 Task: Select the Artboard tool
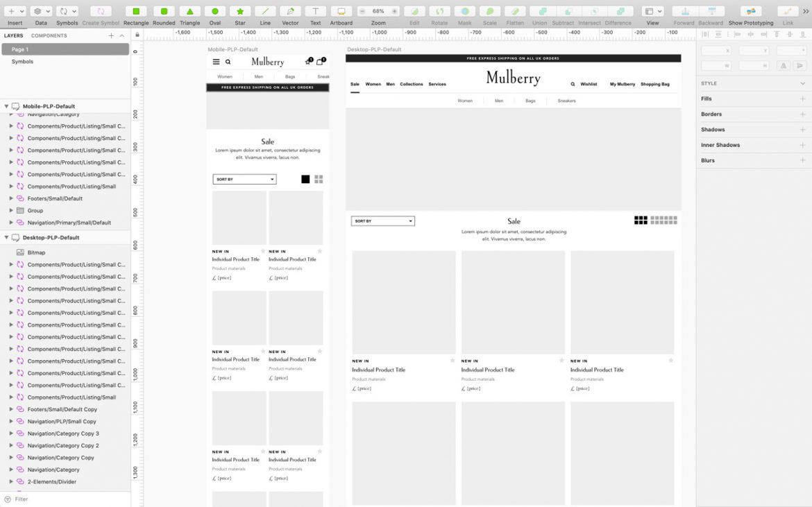(341, 11)
